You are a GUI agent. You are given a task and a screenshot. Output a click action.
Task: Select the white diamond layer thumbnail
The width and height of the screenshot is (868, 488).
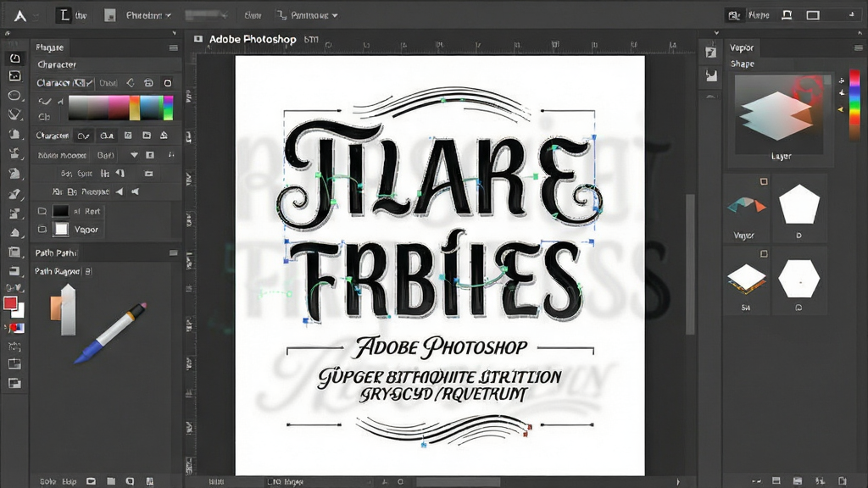[746, 278]
